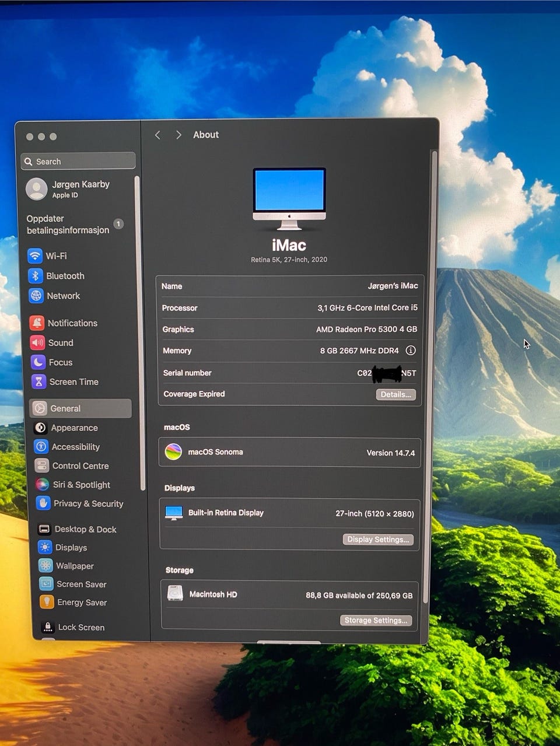Screen dimensions: 560x746
Task: Open Focus moon icon
Action: click(38, 362)
